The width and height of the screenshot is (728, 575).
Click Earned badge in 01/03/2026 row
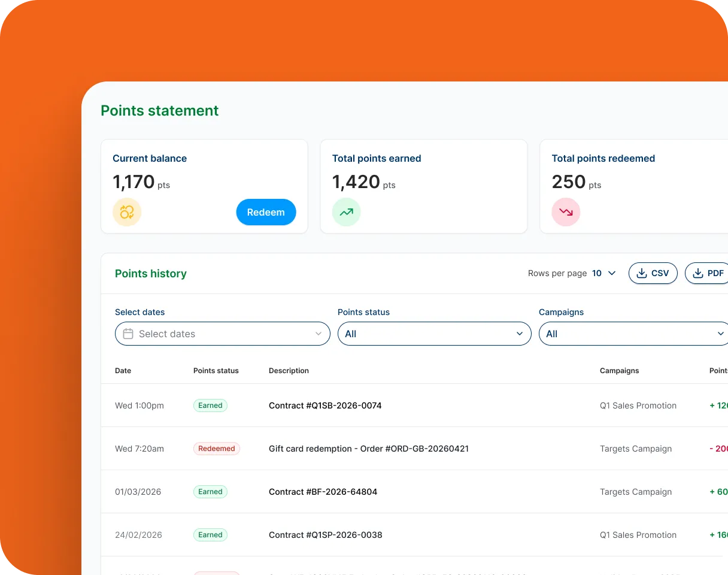pyautogui.click(x=210, y=492)
